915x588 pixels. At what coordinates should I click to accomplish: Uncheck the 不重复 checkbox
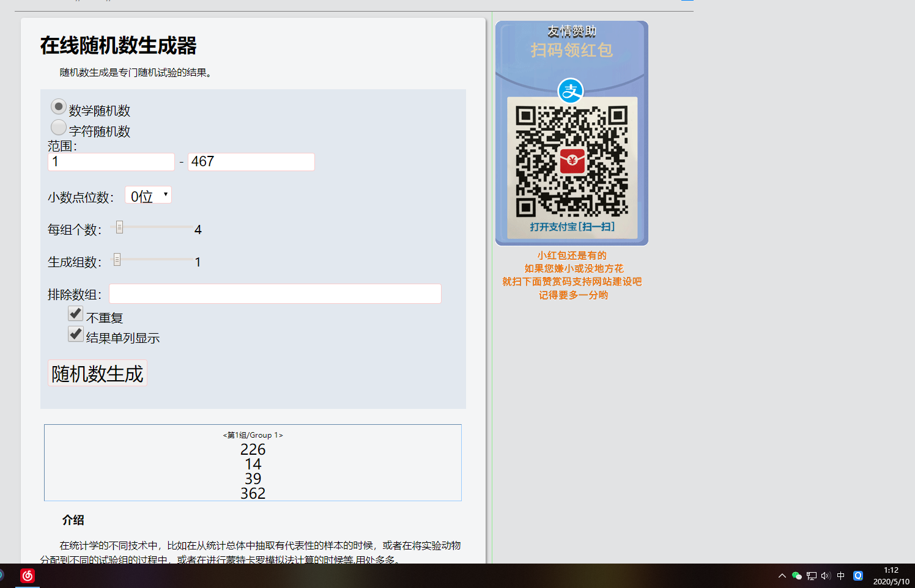coord(76,314)
